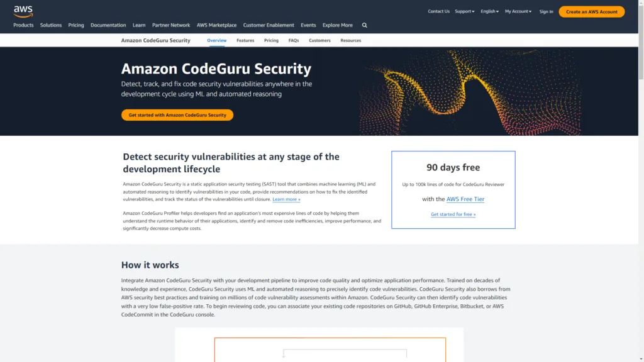Click the AWS logo
The height and width of the screenshot is (362, 644).
click(x=23, y=11)
